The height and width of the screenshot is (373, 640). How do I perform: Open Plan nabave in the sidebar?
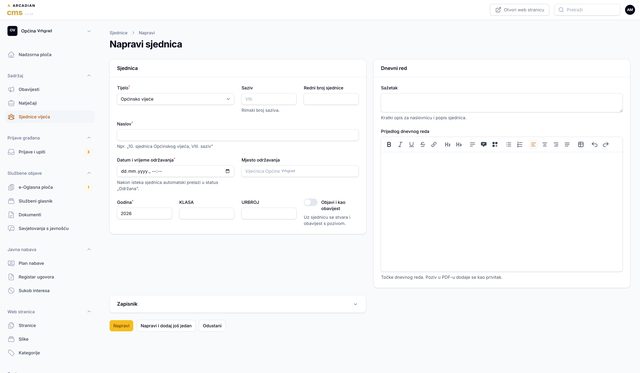pyautogui.click(x=50, y=263)
